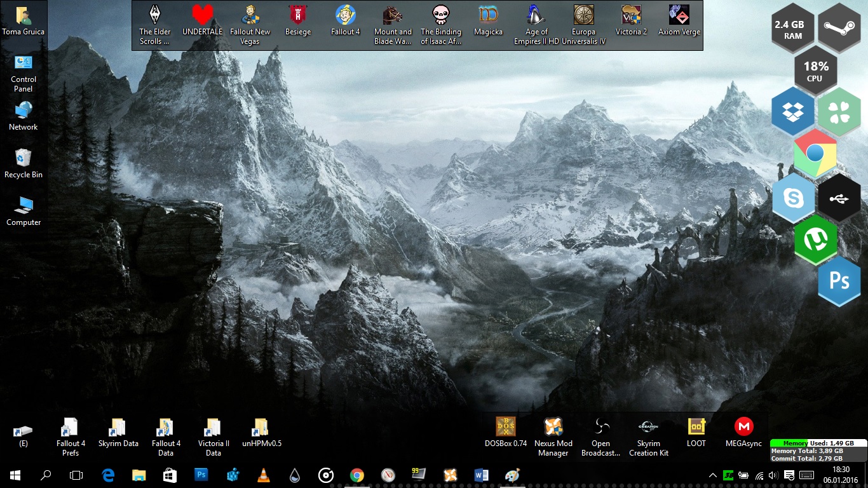Launch Skype from the hexagon dock
Viewport: 868px width, 488px height.
click(x=793, y=198)
